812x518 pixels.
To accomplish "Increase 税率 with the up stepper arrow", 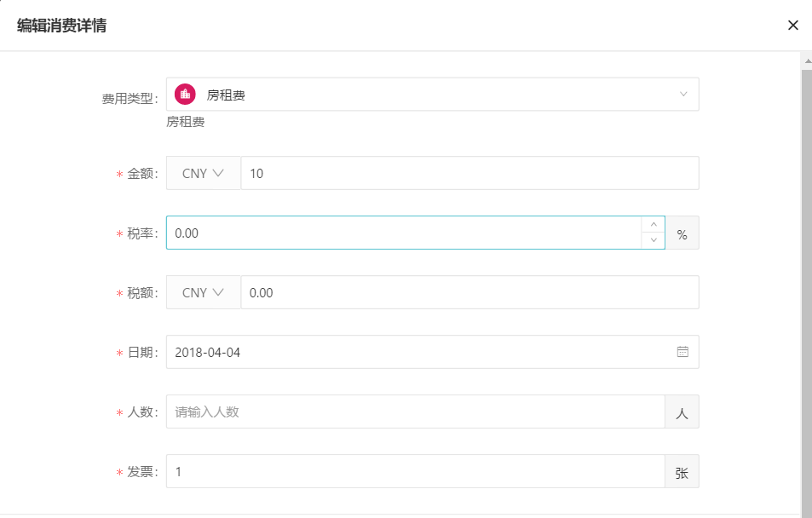I will pyautogui.click(x=654, y=224).
